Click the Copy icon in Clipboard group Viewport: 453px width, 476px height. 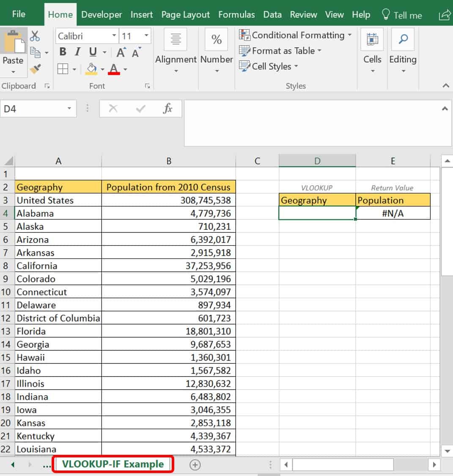(x=35, y=52)
